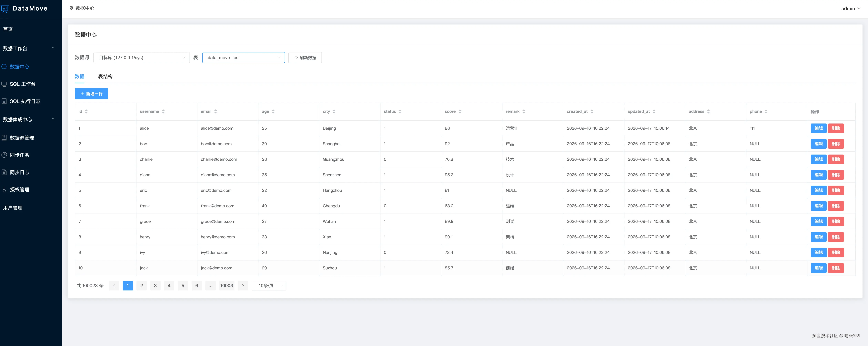Sort by the remark column arrows
The image size is (868, 346).
[x=524, y=112]
